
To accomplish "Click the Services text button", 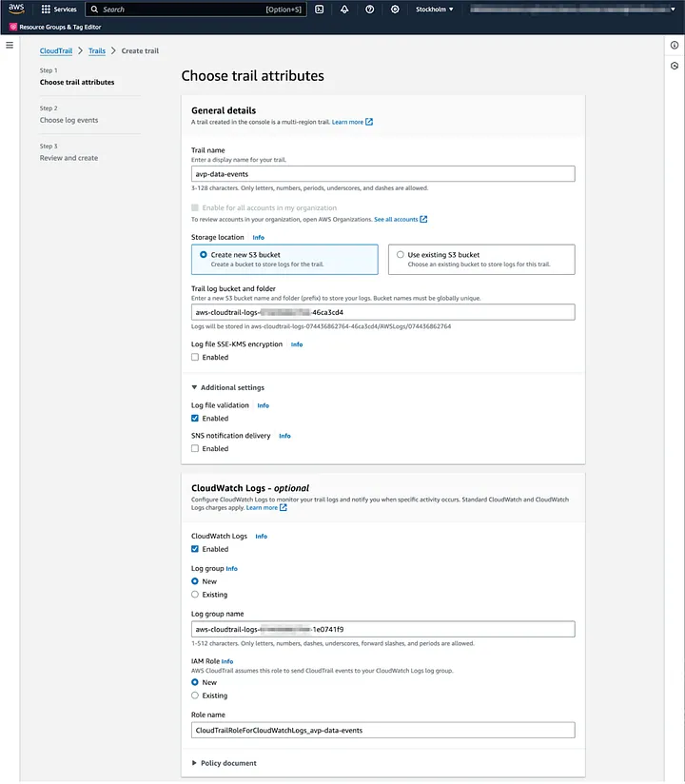I will click(x=65, y=9).
